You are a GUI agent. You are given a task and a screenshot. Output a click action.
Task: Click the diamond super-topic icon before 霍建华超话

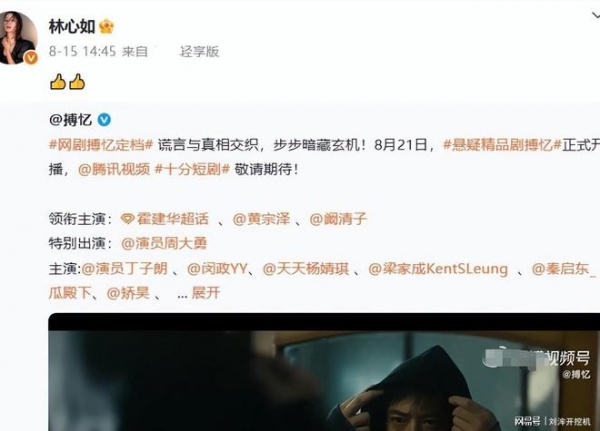pos(127,219)
